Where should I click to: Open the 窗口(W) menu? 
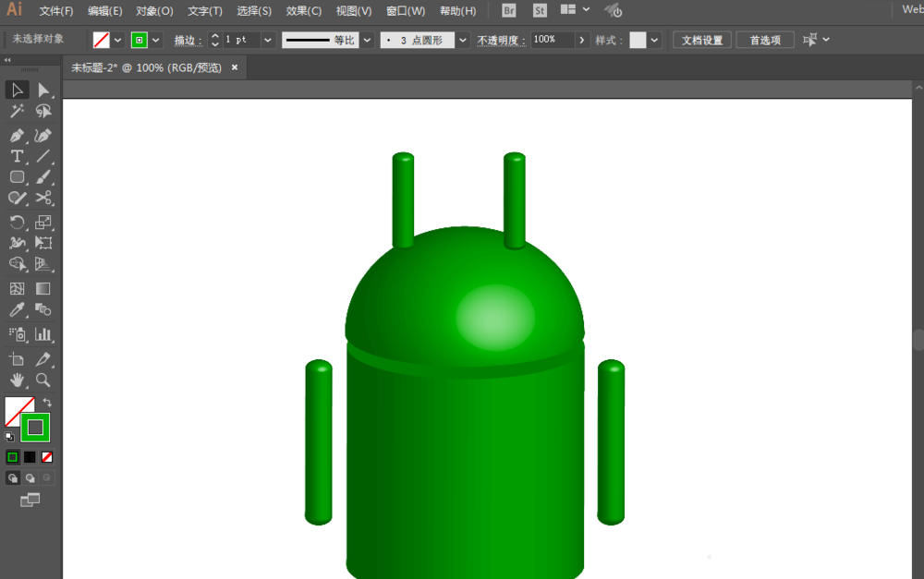[406, 11]
